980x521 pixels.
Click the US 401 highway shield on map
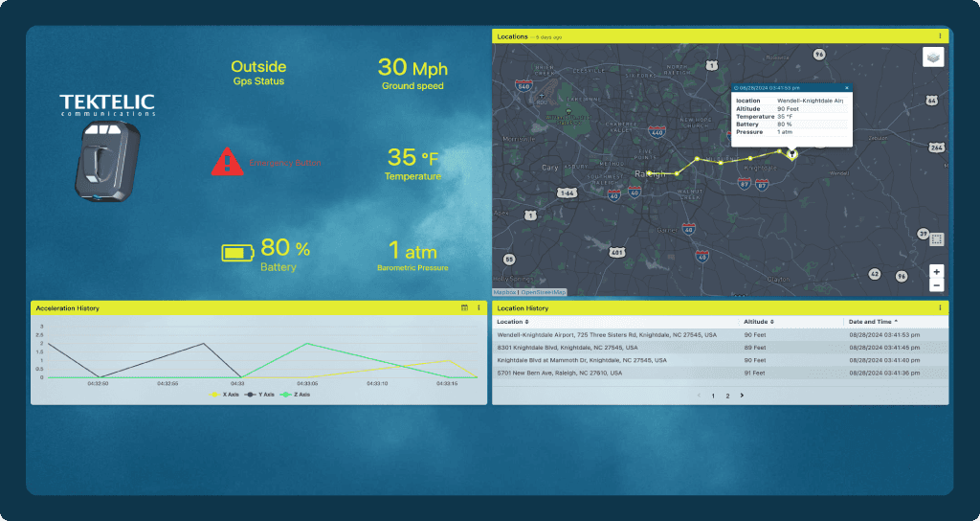(617, 253)
